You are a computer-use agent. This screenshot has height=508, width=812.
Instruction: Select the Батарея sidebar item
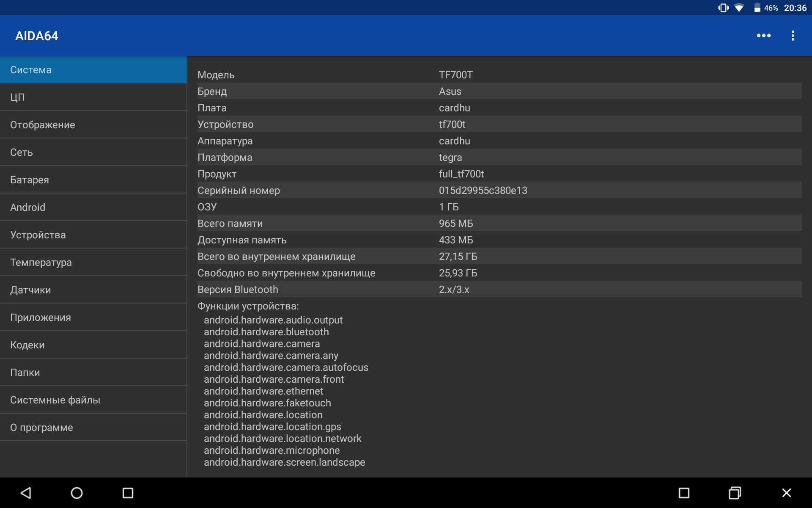click(x=93, y=180)
